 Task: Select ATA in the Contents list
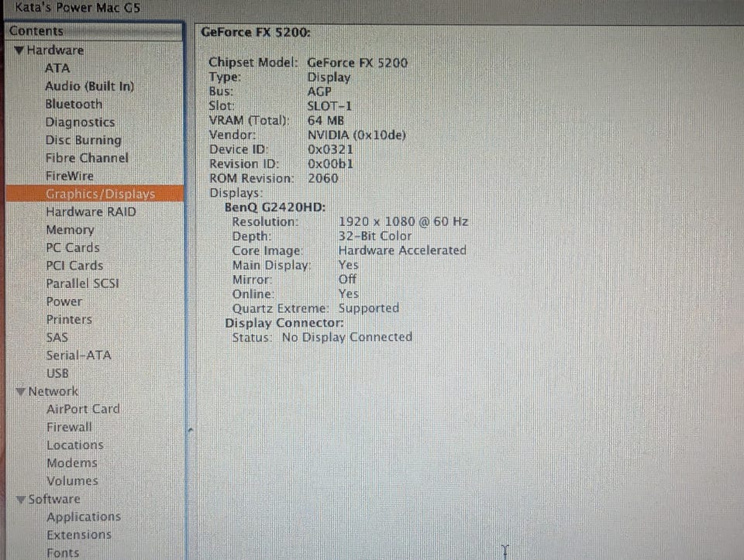[57, 68]
